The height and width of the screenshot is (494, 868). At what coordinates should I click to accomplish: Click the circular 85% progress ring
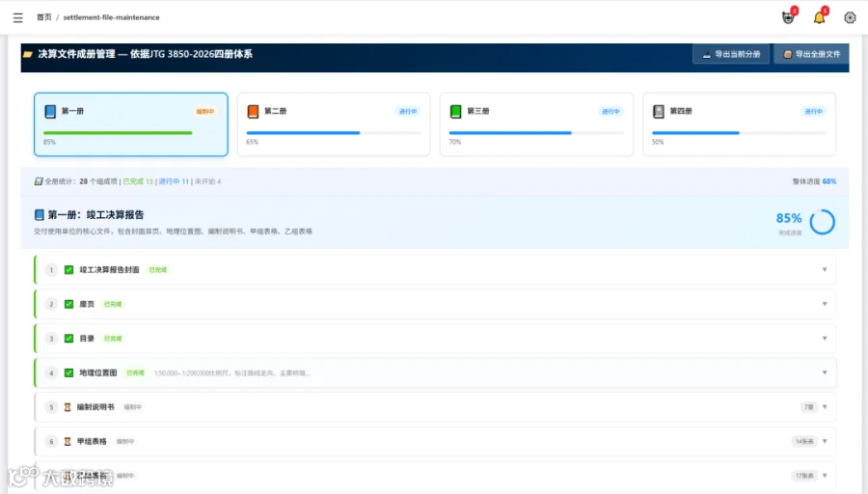(822, 222)
